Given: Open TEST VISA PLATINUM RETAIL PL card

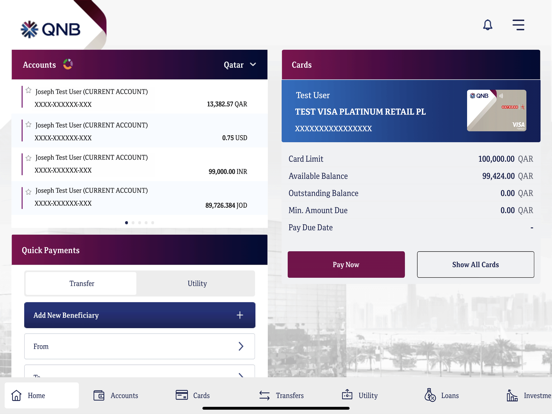Looking at the screenshot, I should coord(411,111).
